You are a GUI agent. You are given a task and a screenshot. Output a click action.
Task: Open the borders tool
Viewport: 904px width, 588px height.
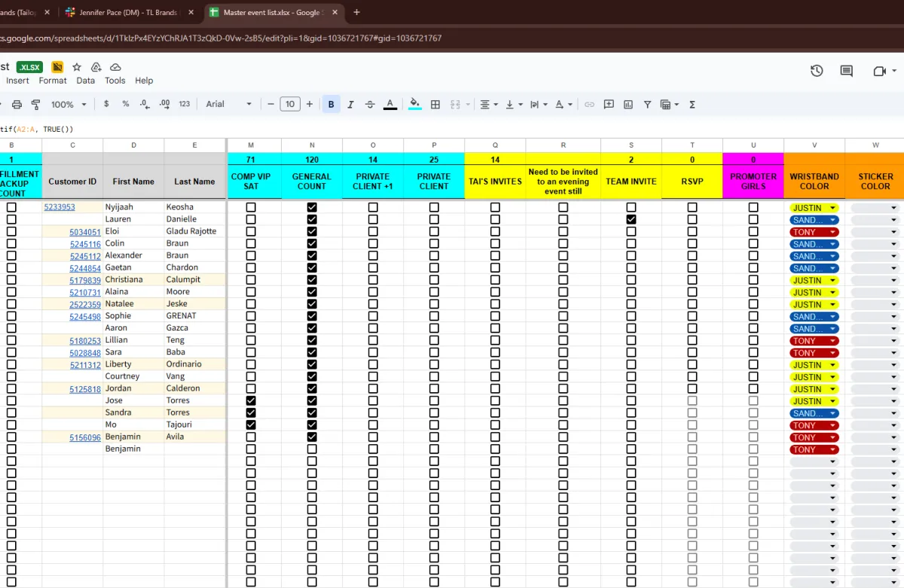tap(435, 105)
